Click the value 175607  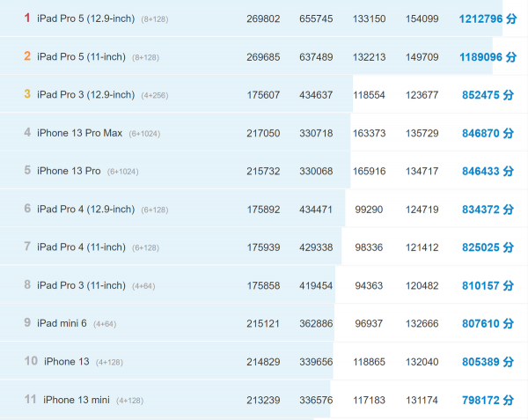point(263,95)
